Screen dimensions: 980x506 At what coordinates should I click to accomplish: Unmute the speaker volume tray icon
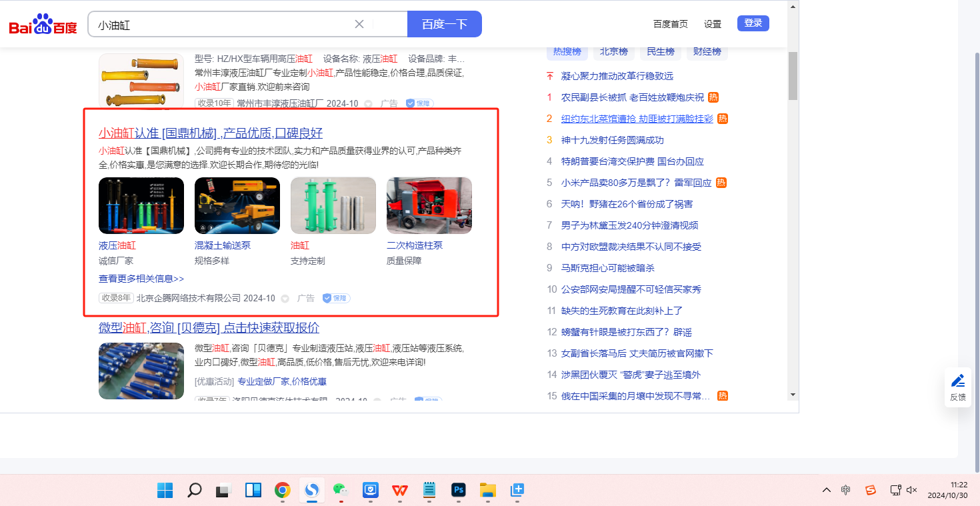[x=913, y=490]
